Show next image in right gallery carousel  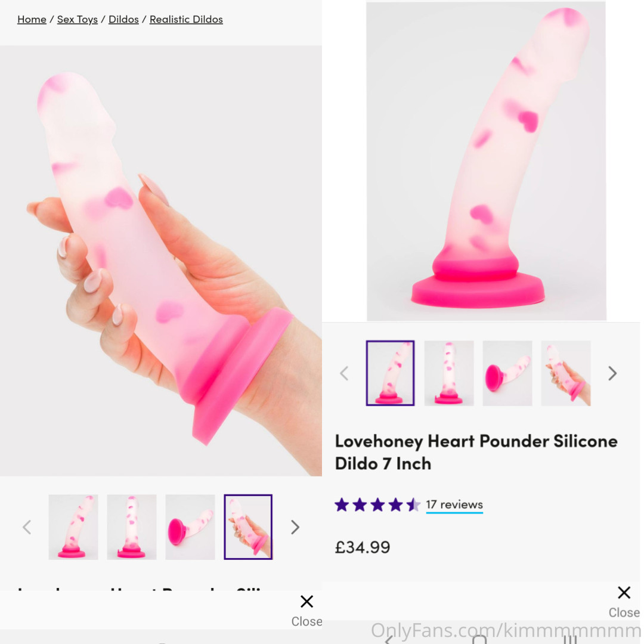click(612, 373)
